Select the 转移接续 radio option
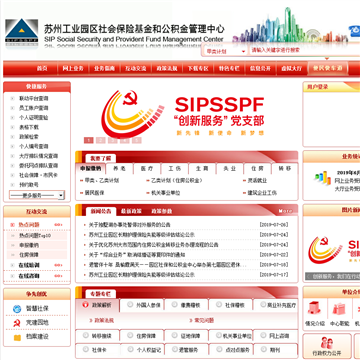The width and height of the screenshot is (360, 360). point(86,335)
